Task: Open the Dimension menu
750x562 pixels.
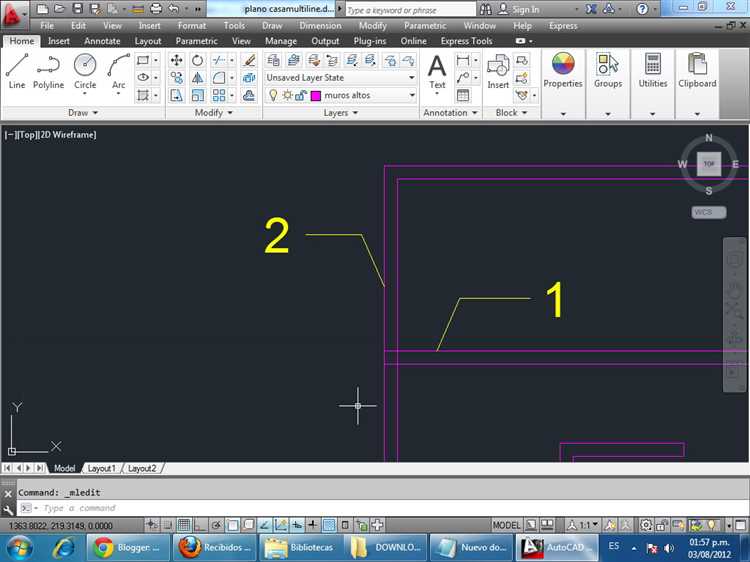Action: click(x=320, y=26)
